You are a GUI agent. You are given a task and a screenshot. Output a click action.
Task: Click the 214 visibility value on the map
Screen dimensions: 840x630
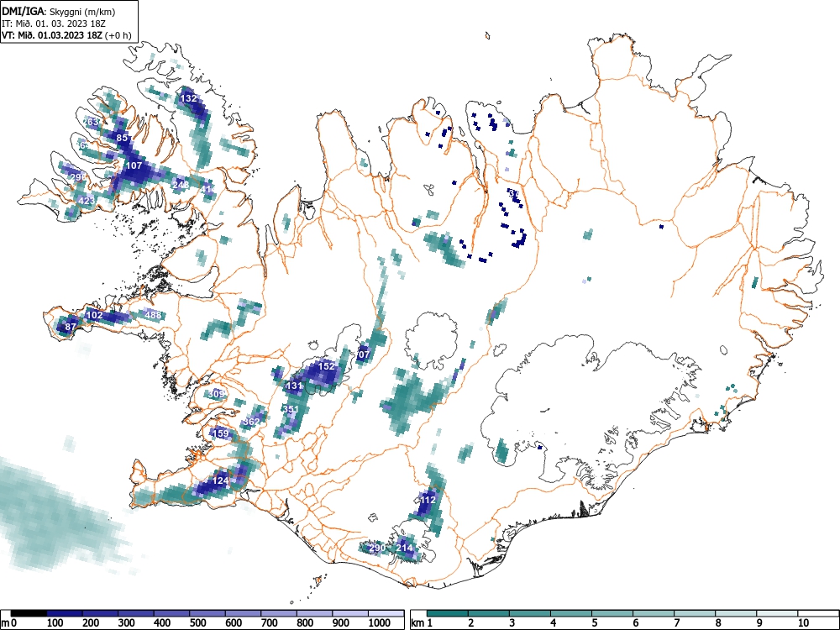click(x=405, y=548)
